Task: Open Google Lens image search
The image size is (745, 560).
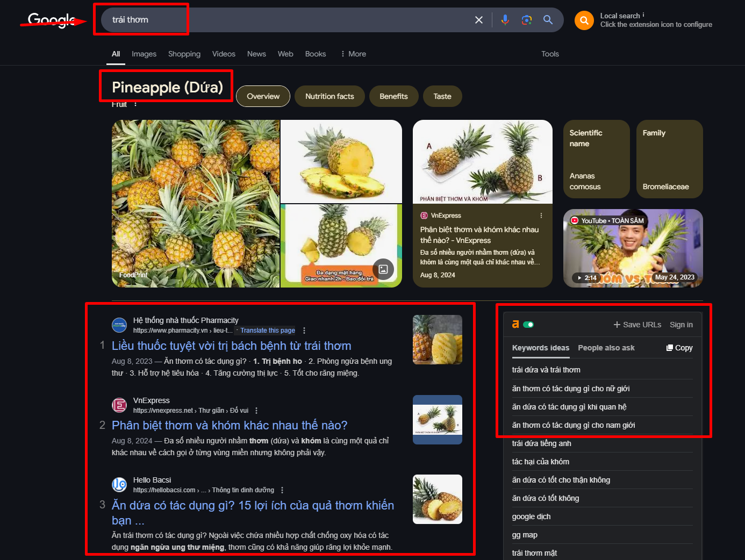Action: click(x=527, y=20)
